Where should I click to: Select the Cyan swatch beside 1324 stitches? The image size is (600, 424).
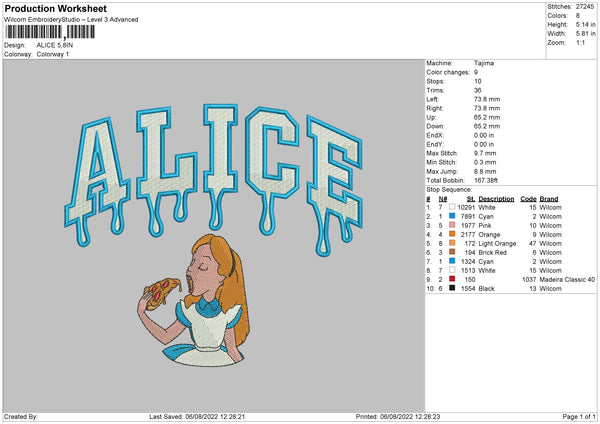(x=452, y=261)
